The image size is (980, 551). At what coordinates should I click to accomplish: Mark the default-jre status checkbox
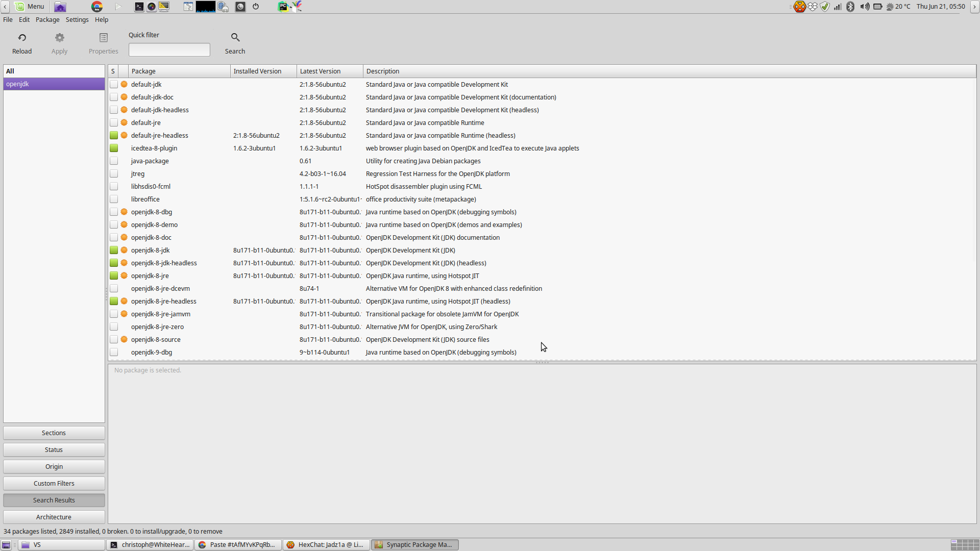click(x=114, y=122)
